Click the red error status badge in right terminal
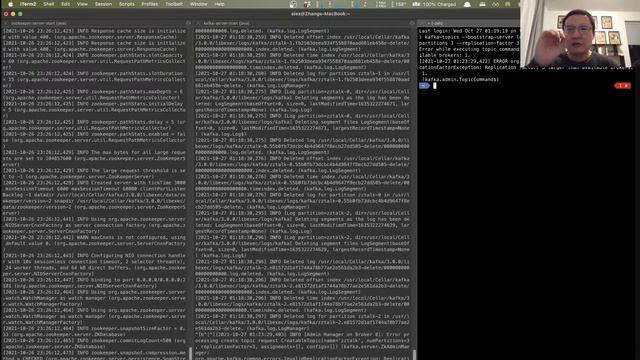Viewport: 640px width, 360px height. 623,86
